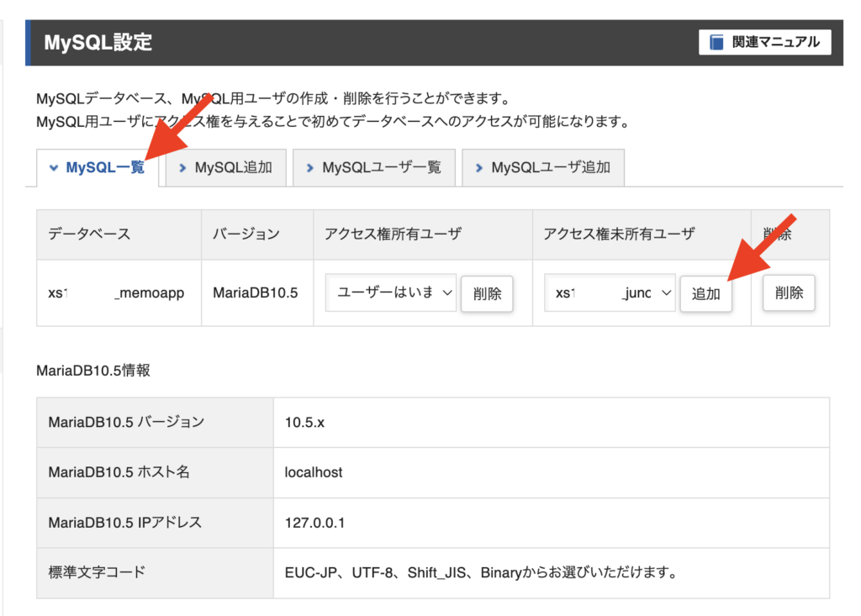Open the MySQLユーザ一覧 tab
Image resolution: width=861 pixels, height=616 pixels.
click(x=374, y=167)
